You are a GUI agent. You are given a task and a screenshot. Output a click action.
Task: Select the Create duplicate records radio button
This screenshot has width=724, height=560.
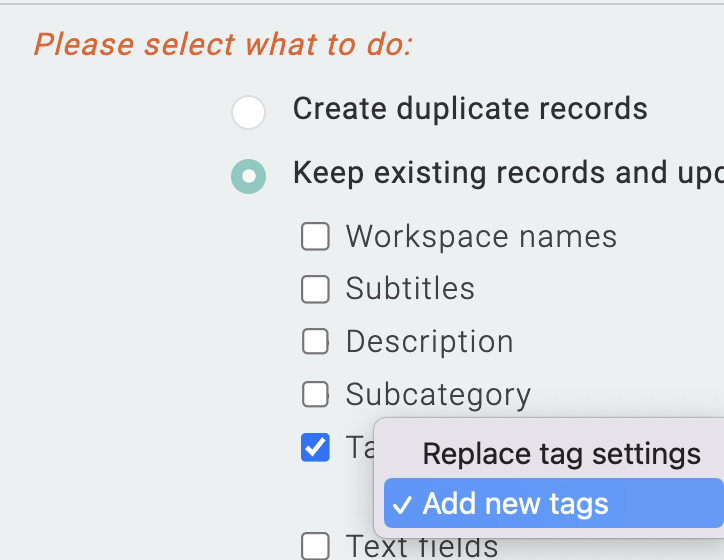pos(248,112)
